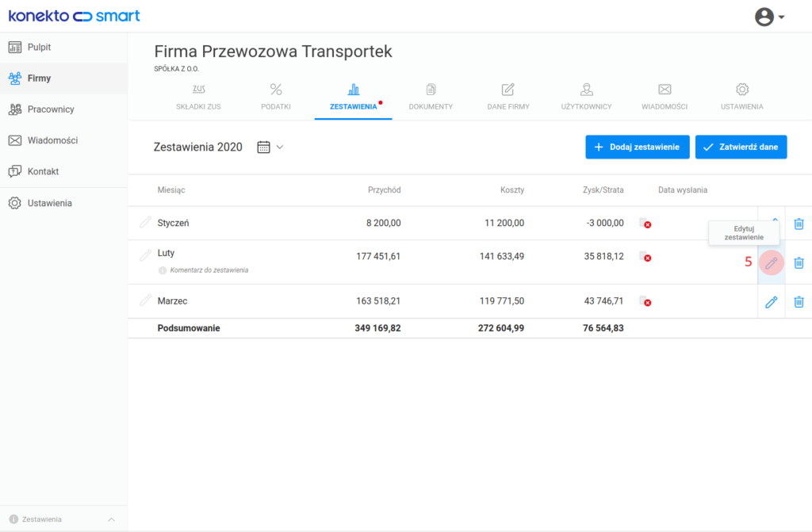Image resolution: width=812 pixels, height=532 pixels.
Task: Click the envelope icon beside sidebar Wiadomości
Action: tap(15, 140)
